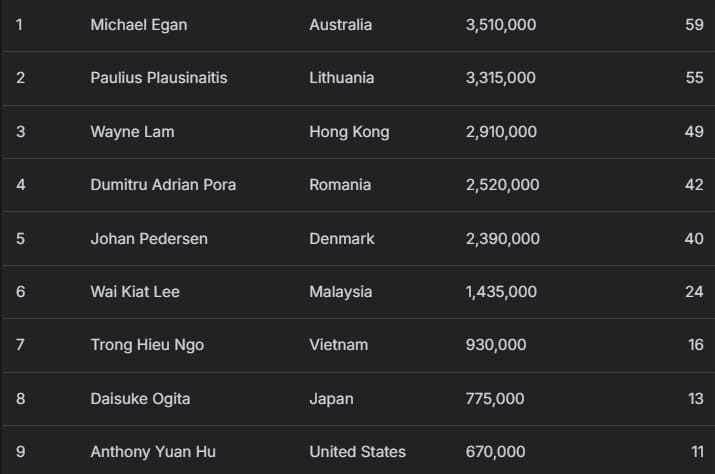715x474 pixels.
Task: Click the Daisuke Ogita player name
Action: (x=140, y=399)
